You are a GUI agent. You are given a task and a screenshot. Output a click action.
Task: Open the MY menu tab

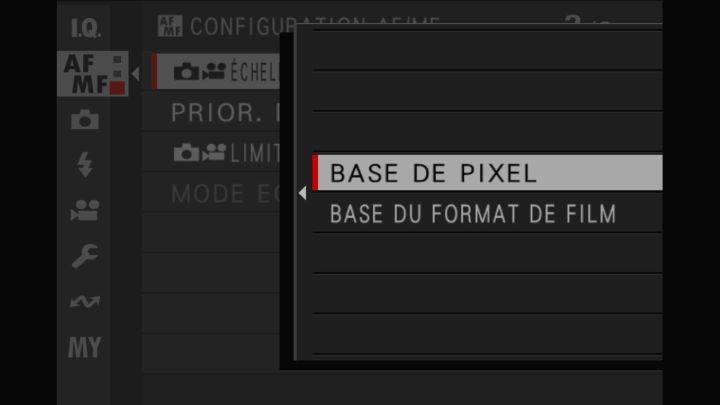click(x=84, y=347)
